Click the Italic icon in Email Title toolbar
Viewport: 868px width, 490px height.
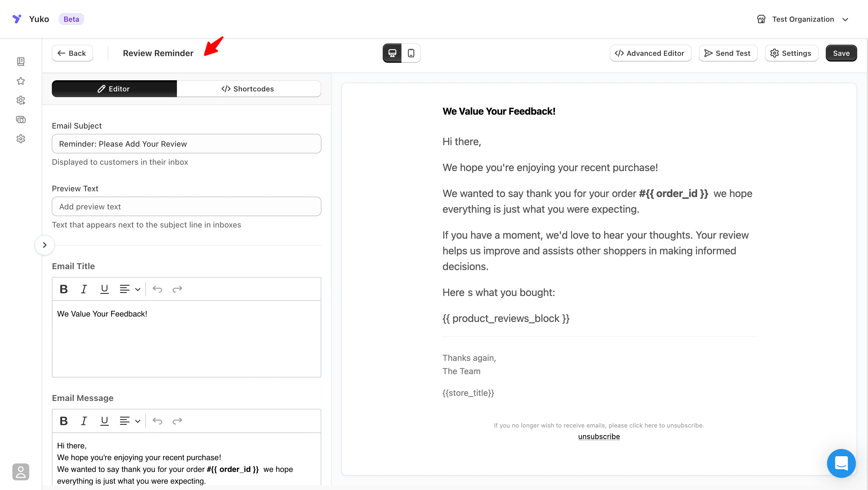click(83, 289)
